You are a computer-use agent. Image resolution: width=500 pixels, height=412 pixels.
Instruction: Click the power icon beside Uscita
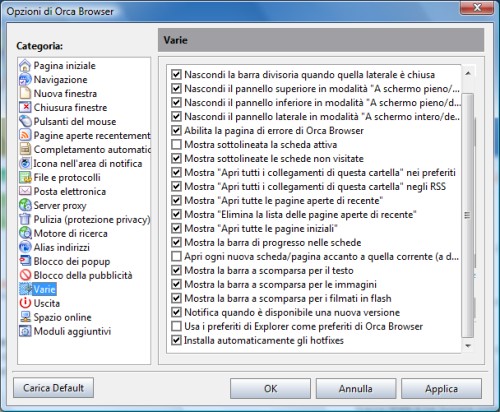click(x=25, y=303)
